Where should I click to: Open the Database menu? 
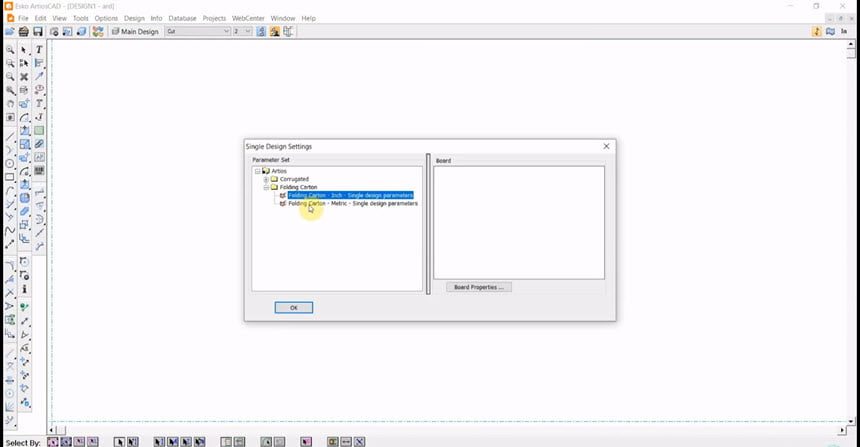point(182,18)
